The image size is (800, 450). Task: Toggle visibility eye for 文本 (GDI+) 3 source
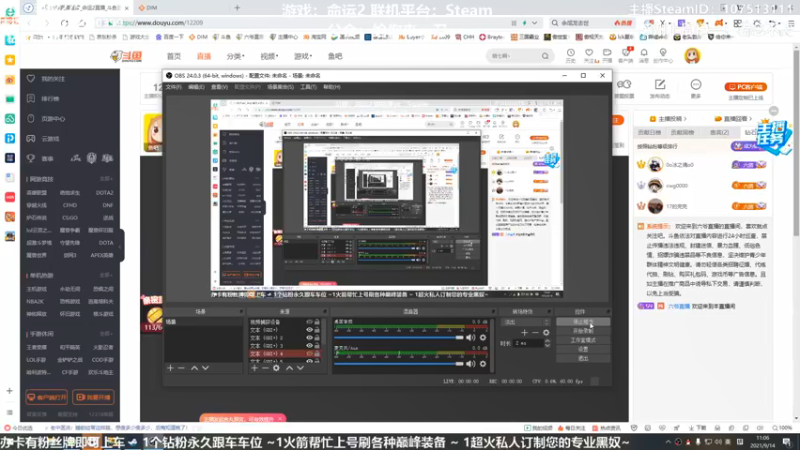tap(309, 345)
